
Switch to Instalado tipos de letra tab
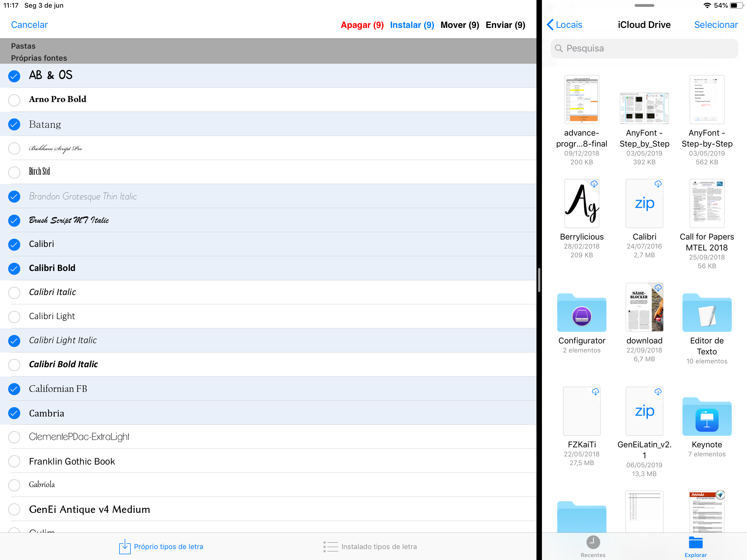[x=370, y=547]
